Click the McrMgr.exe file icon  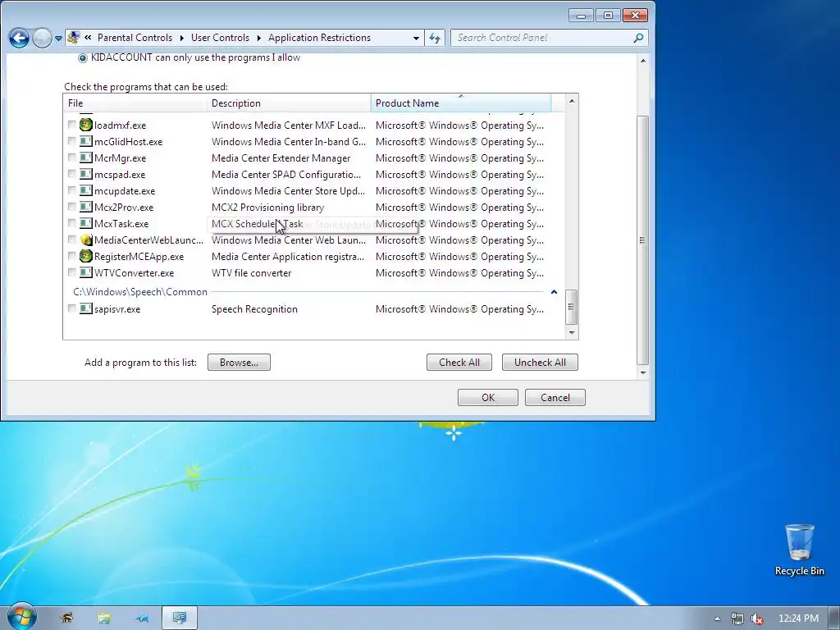click(x=85, y=158)
